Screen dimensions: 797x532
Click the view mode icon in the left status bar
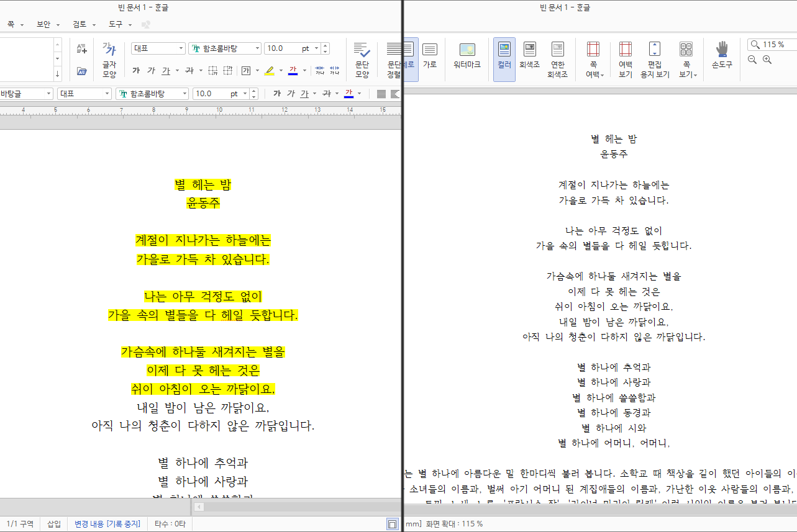click(392, 525)
